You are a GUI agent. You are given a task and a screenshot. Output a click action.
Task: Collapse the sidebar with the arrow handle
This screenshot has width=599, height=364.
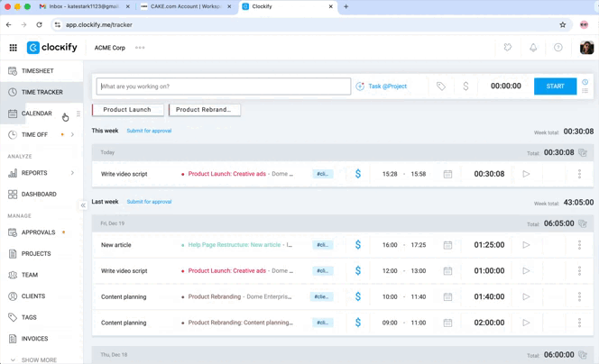click(83, 205)
